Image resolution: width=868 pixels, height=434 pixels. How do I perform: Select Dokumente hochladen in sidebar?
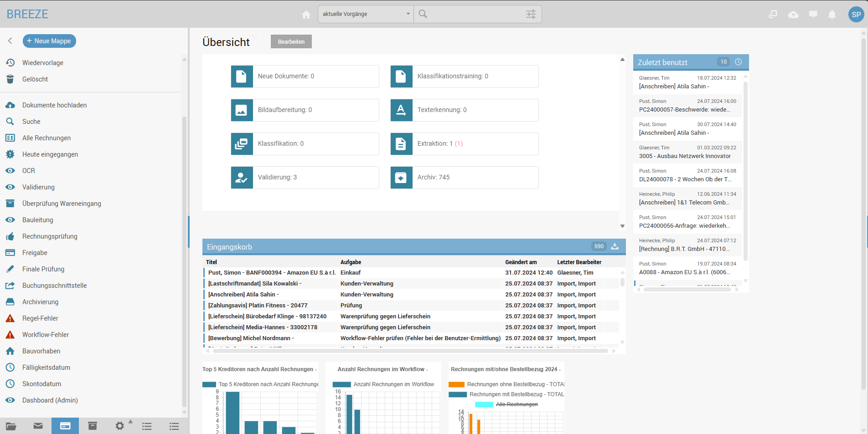click(x=54, y=105)
